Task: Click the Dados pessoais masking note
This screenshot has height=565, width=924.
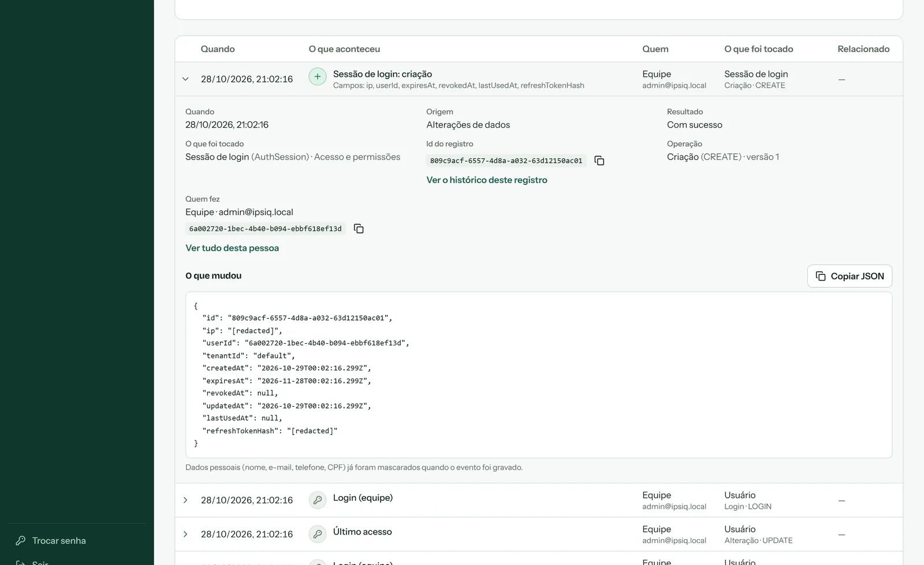Action: point(354,467)
